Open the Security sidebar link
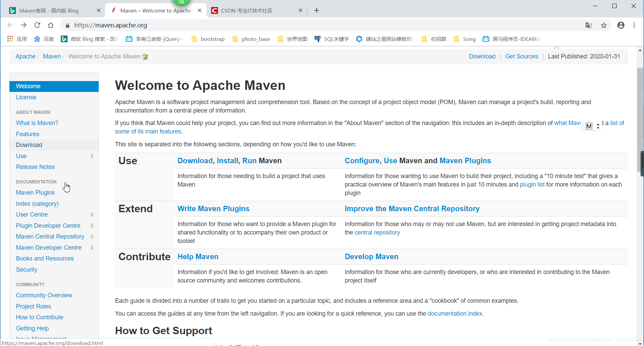 [26, 270]
